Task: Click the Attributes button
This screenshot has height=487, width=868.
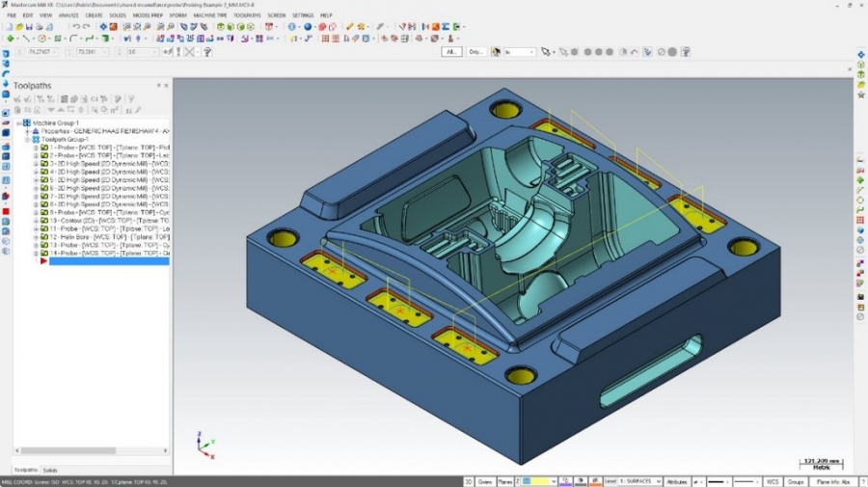Action: coord(677,480)
